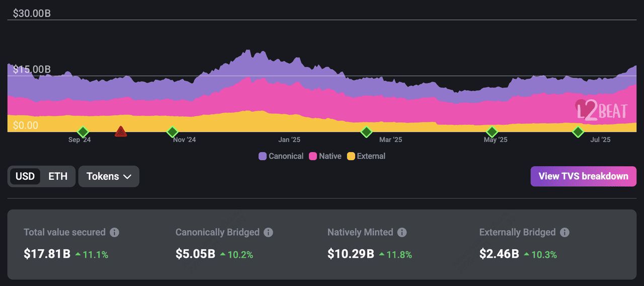Viewport: 644px width, 286px height.
Task: Toggle Canonical series in chart legend
Action: point(281,156)
